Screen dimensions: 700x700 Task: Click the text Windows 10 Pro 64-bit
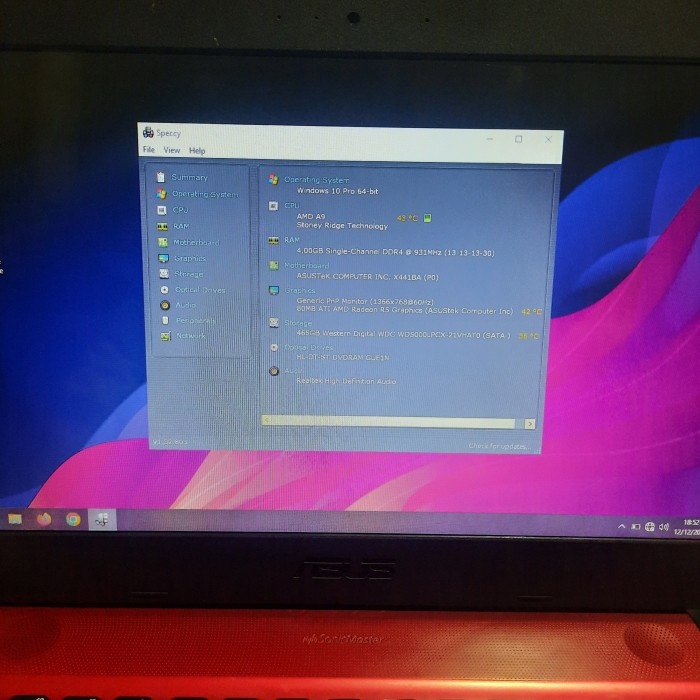pos(338,191)
